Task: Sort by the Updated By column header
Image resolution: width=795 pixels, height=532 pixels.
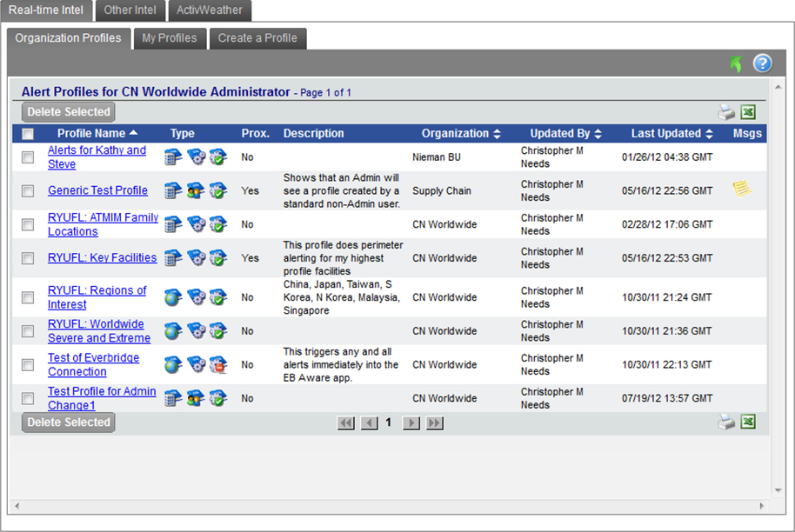Action: click(x=565, y=134)
